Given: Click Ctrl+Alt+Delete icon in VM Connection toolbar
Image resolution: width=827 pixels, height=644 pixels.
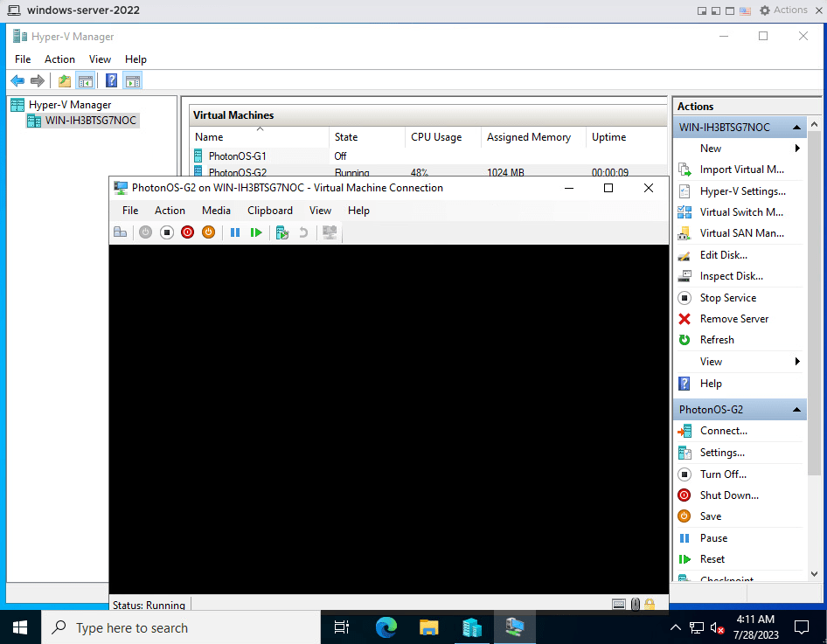Looking at the screenshot, I should point(121,232).
